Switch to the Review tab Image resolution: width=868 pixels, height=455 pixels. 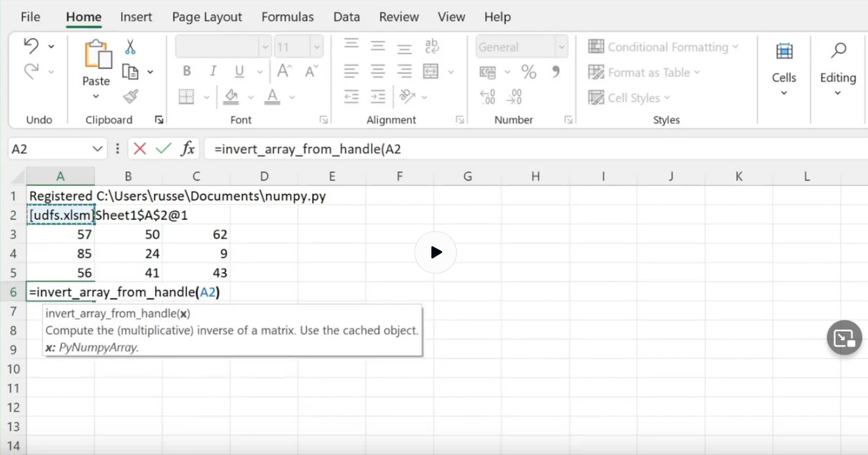pos(399,17)
